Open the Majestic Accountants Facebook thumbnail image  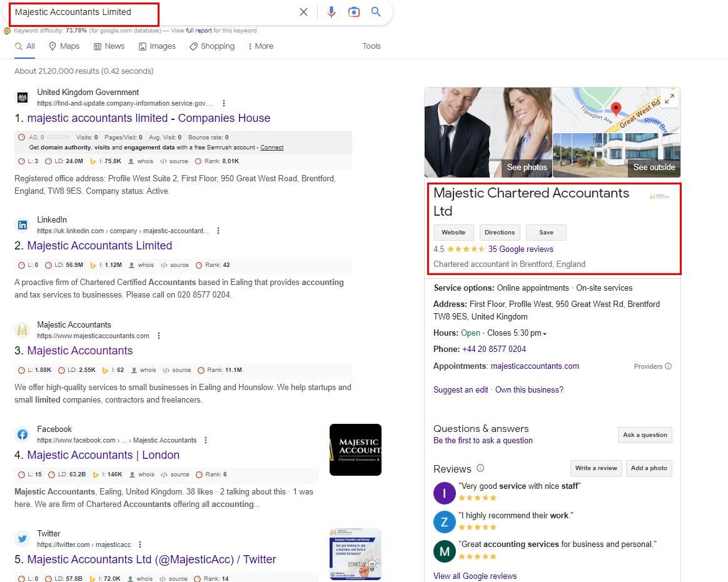coord(355,449)
